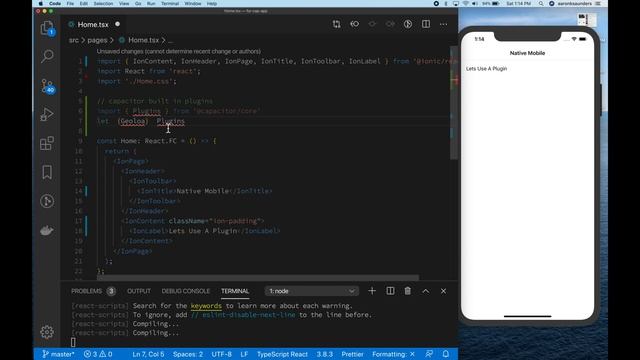Open the terminal selector dropdown 1: node

[311, 291]
